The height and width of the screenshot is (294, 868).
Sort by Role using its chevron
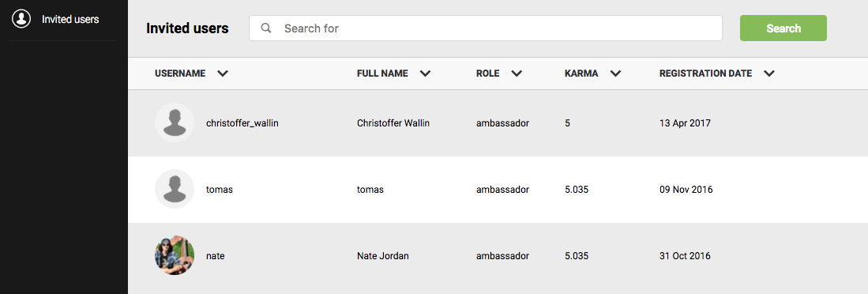(517, 73)
